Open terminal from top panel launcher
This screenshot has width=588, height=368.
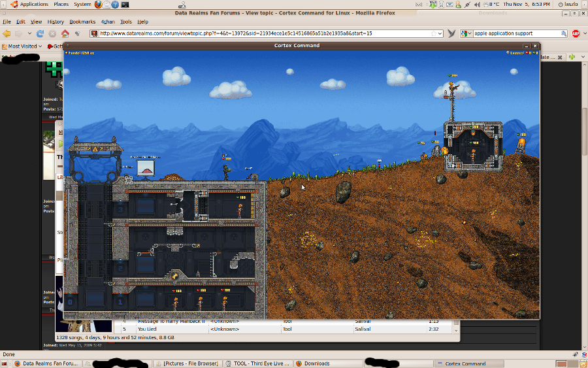(125, 4)
